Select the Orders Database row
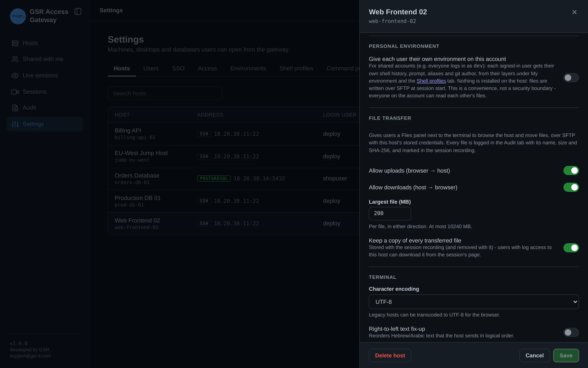Image resolution: width=588 pixels, height=368 pixels. coord(234,179)
